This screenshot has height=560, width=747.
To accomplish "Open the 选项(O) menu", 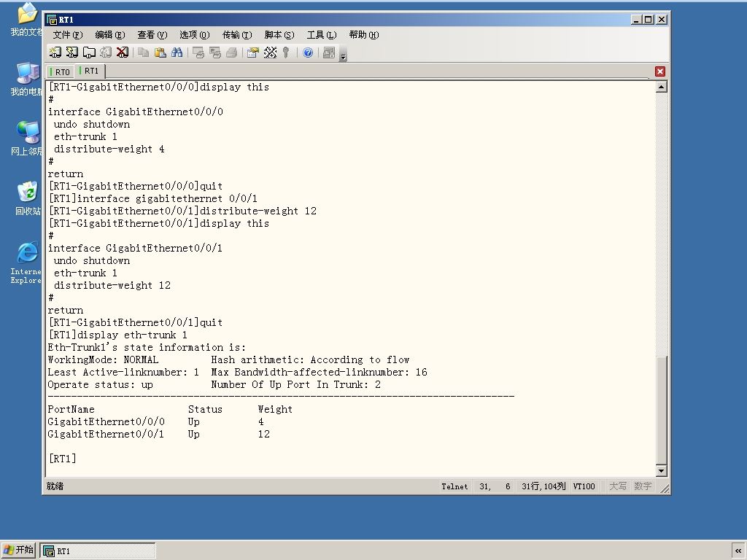I will click(194, 35).
